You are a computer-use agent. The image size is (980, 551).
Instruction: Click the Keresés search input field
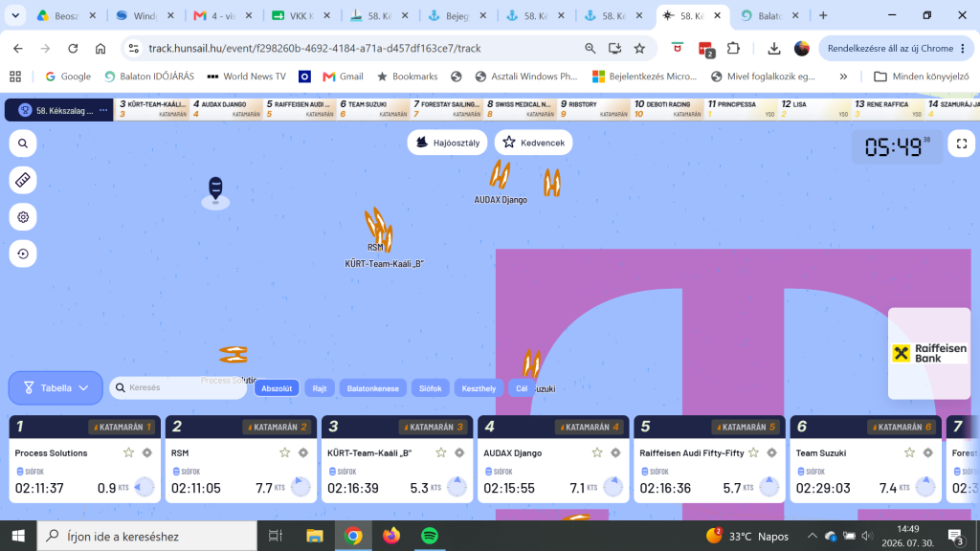178,387
